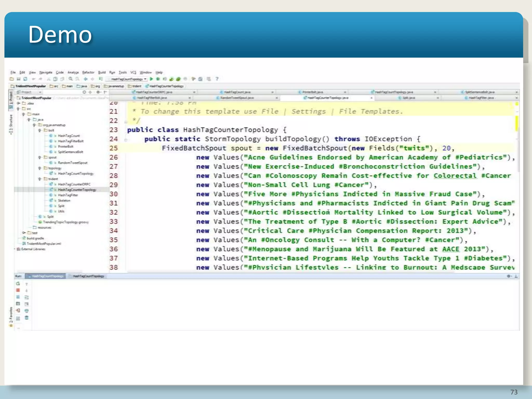Click the Pause output icon in Run panel
This screenshot has height=399, width=532.
[x=18, y=297]
